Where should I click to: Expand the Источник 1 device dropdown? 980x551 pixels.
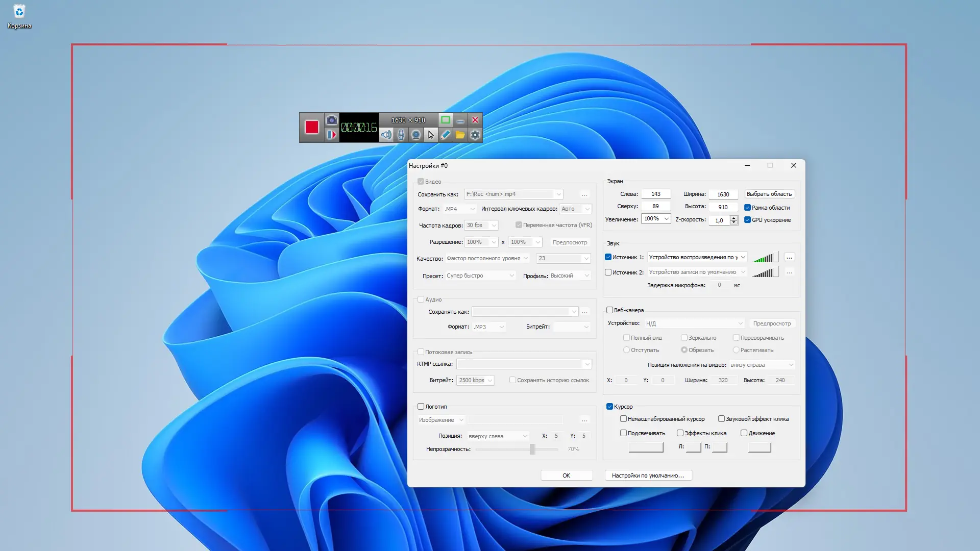(743, 257)
